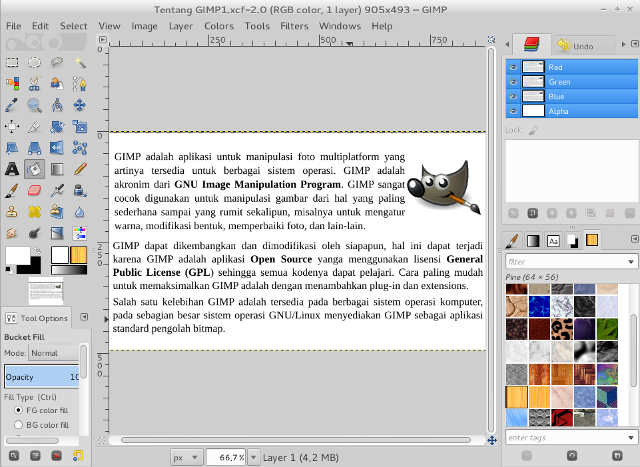The height and width of the screenshot is (467, 640).
Task: Click Save Tool Preset button
Action: 14,455
